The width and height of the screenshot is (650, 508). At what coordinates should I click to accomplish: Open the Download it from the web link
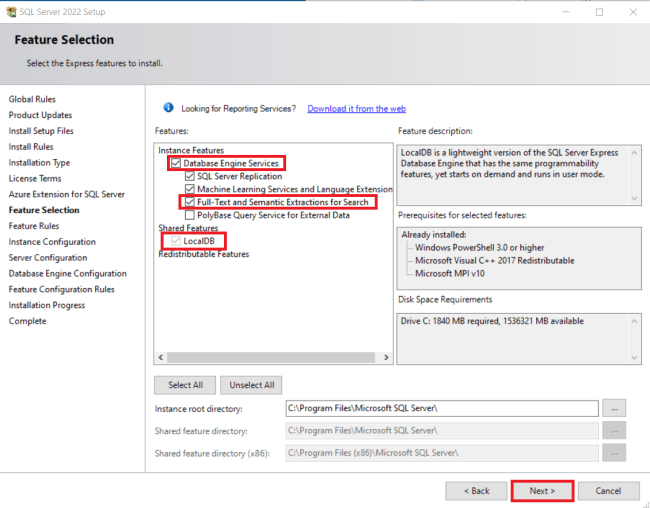(357, 109)
